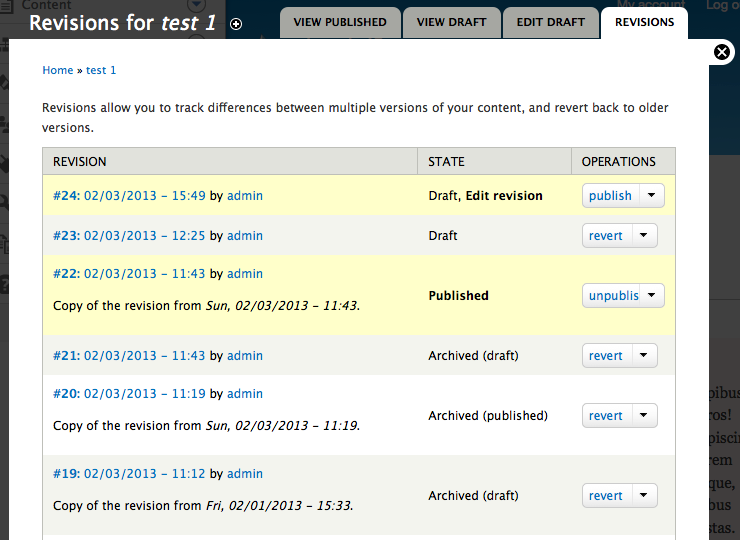Revert to revision #21

606,355
